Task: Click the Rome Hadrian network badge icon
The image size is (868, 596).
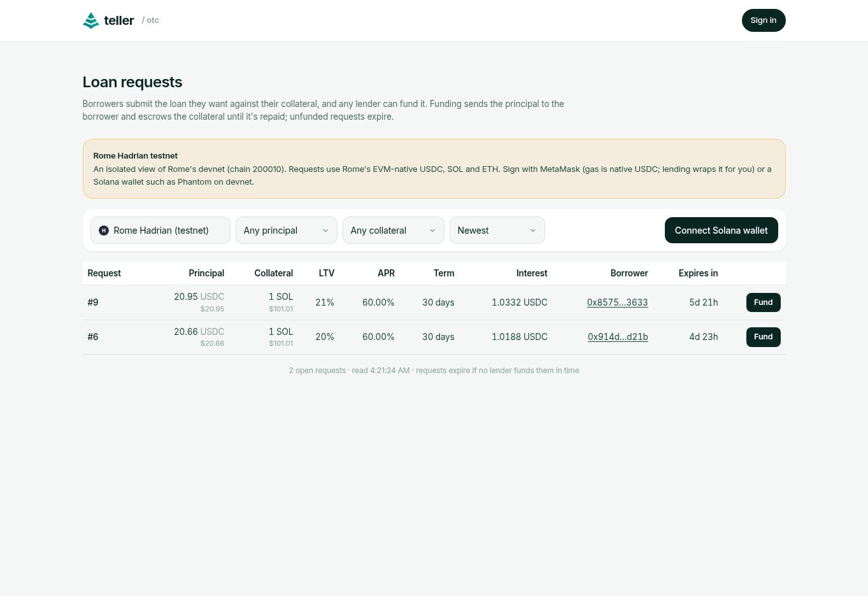Action: point(104,231)
